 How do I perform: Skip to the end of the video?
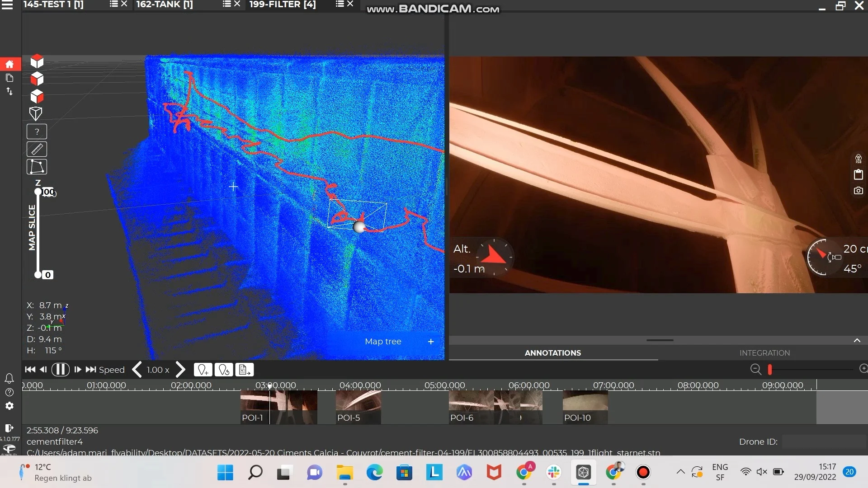point(91,370)
